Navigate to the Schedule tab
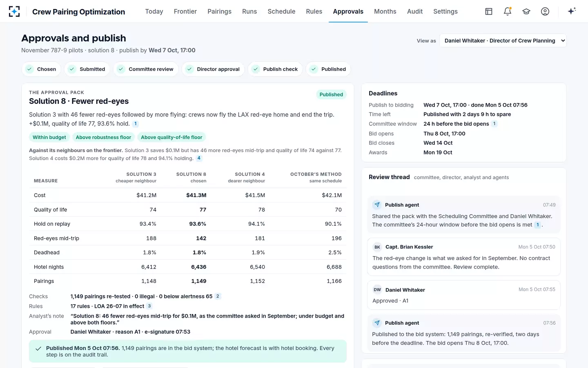Viewport: 588px width, 368px height. [x=281, y=11]
